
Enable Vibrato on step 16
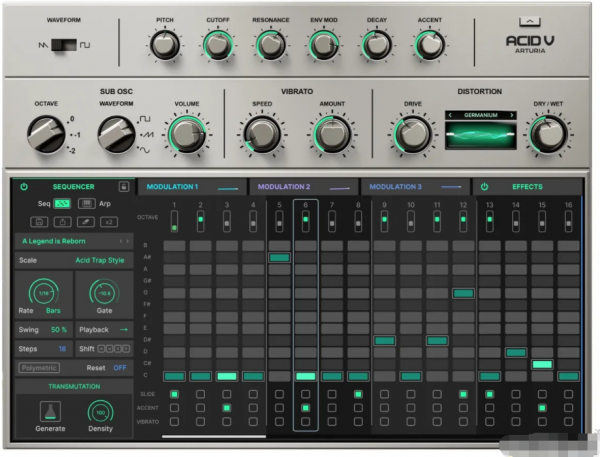coord(569,421)
